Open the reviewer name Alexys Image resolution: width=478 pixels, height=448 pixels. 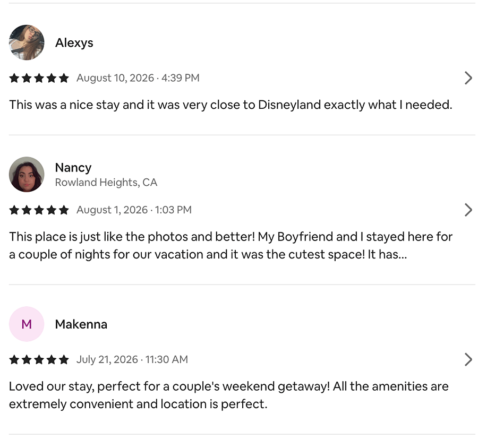click(x=74, y=42)
